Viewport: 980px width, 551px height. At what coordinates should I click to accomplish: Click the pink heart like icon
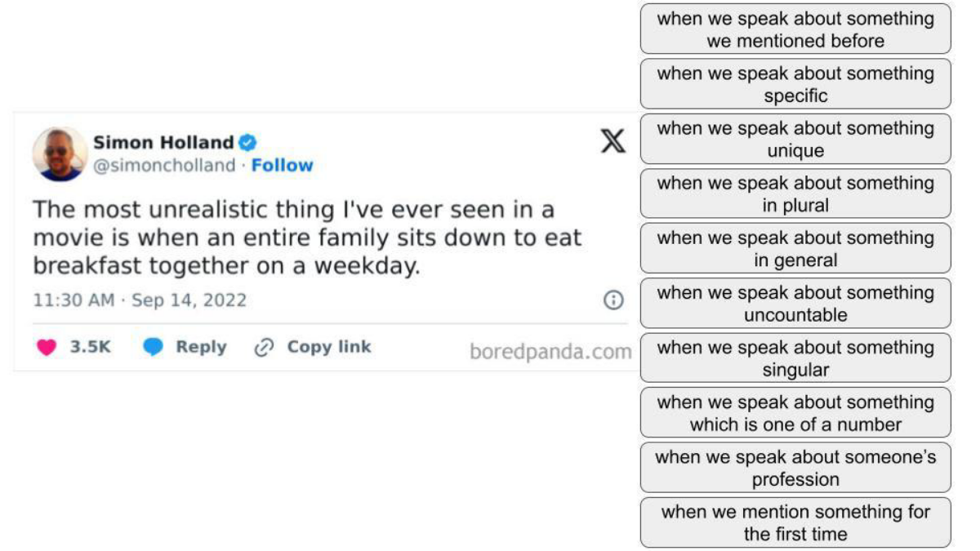47,347
